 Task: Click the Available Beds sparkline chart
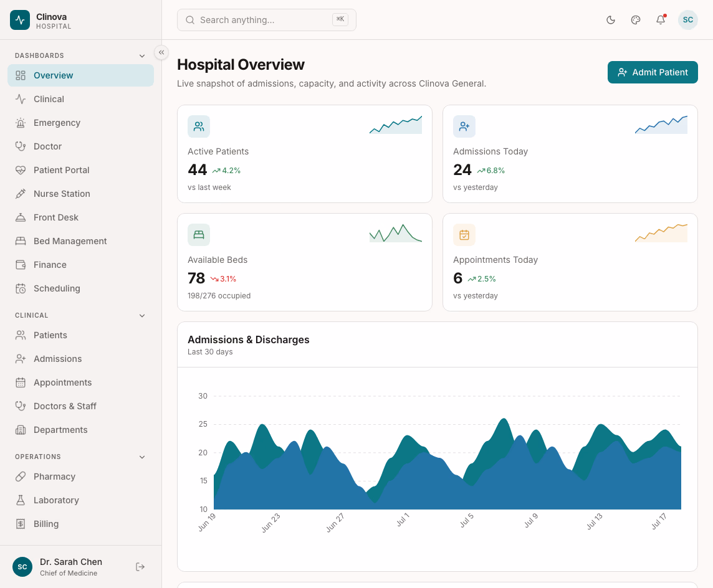tap(396, 233)
